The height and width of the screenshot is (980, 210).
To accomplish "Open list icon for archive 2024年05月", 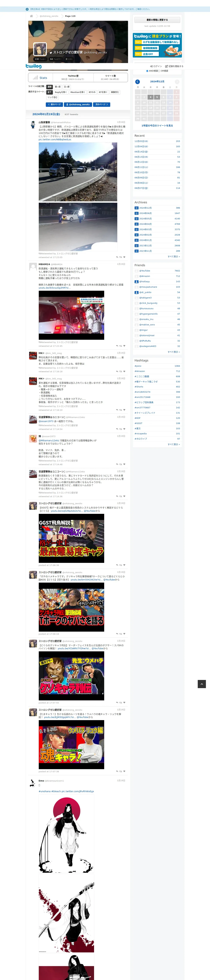I will pos(136,219).
